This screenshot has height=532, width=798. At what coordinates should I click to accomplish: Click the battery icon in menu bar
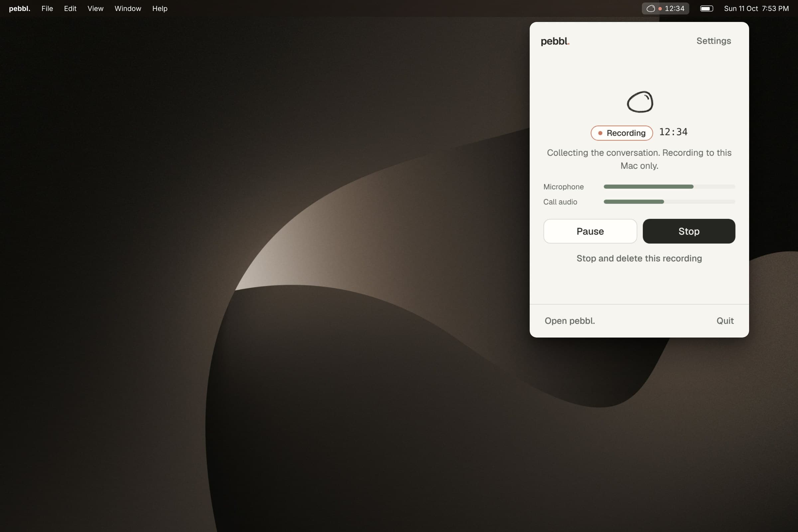tap(707, 9)
